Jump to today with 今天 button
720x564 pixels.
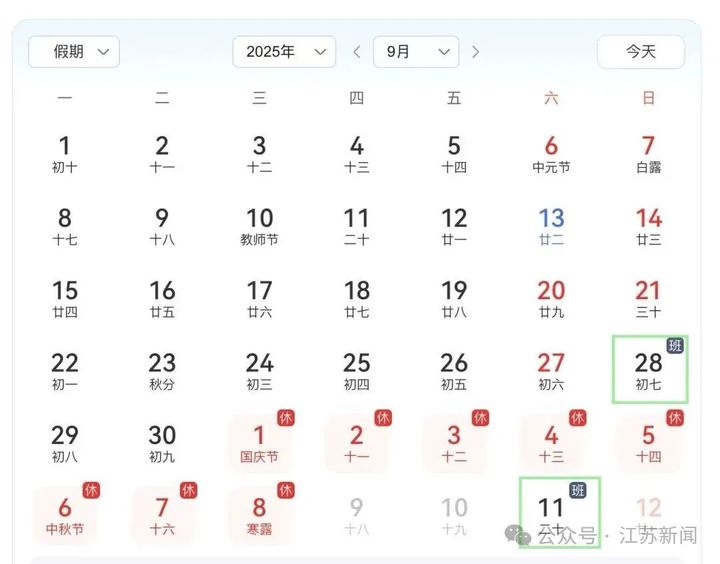coord(641,52)
